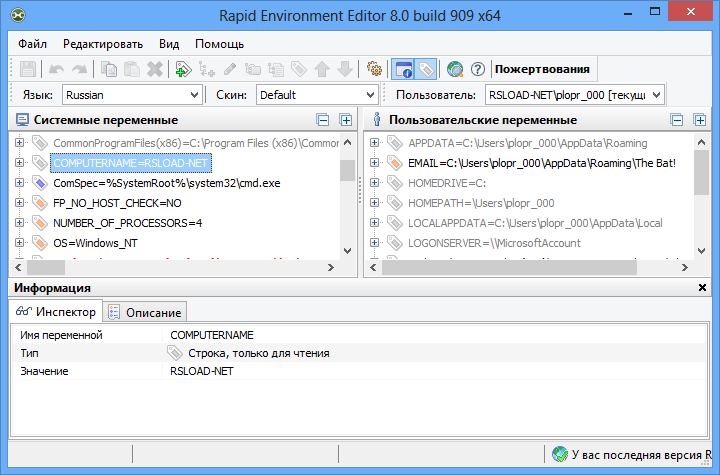
Task: Click the move down arrow icon
Action: point(345,69)
